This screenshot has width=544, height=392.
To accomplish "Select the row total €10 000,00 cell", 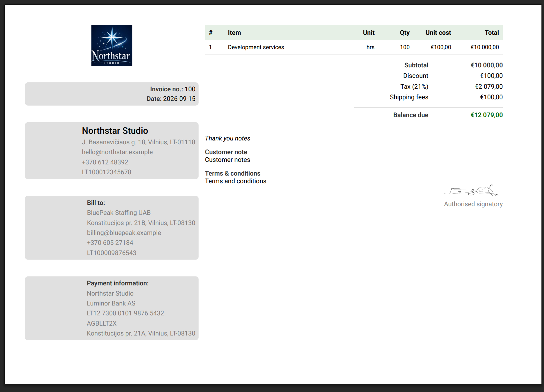I will pyautogui.click(x=485, y=47).
